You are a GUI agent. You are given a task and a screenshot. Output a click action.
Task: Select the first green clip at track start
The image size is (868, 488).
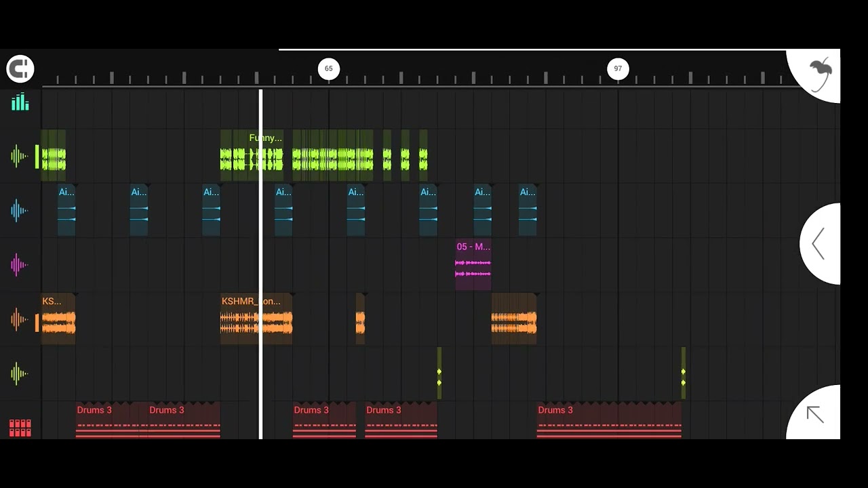click(54, 155)
